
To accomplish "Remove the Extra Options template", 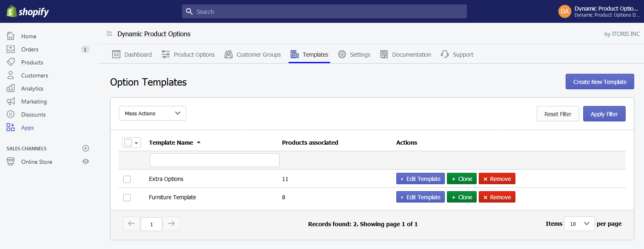I will [x=497, y=178].
